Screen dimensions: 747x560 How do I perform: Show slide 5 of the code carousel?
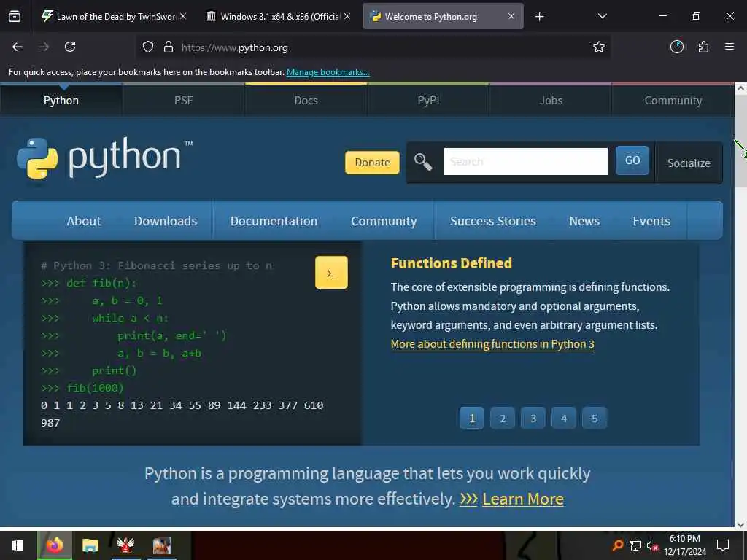[595, 418]
